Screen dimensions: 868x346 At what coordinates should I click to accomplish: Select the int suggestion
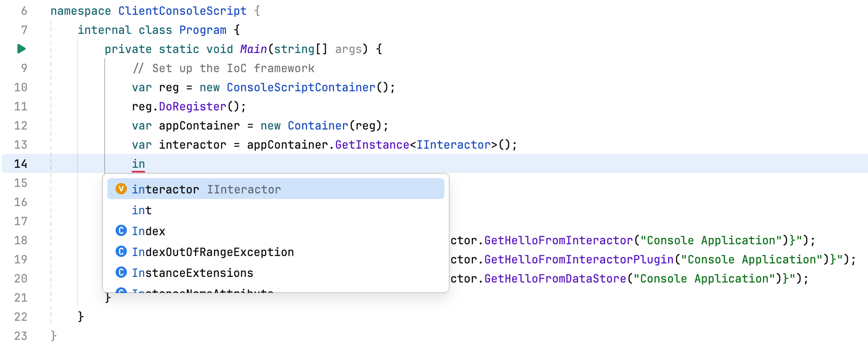(141, 210)
